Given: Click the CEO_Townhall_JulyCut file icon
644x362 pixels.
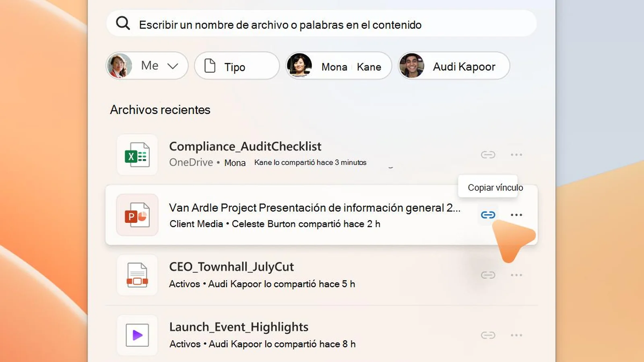Looking at the screenshot, I should pos(137,275).
